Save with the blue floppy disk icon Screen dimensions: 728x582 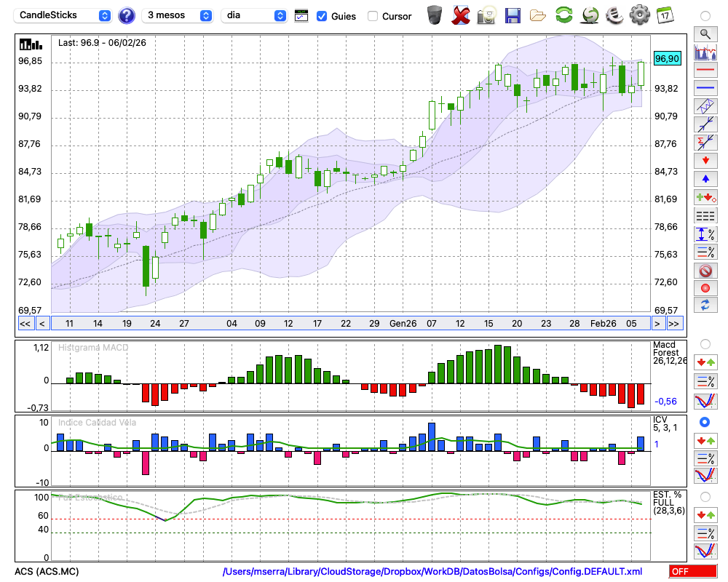(513, 15)
